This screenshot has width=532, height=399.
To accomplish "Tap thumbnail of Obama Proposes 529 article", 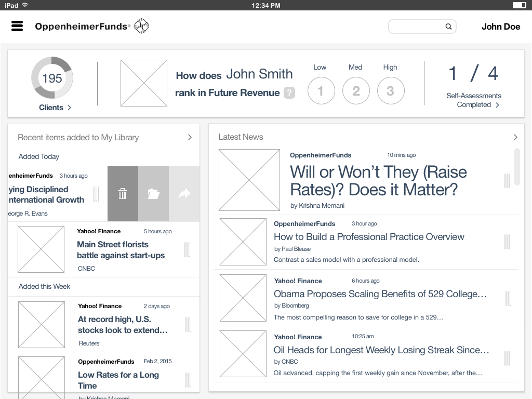I will tap(243, 298).
